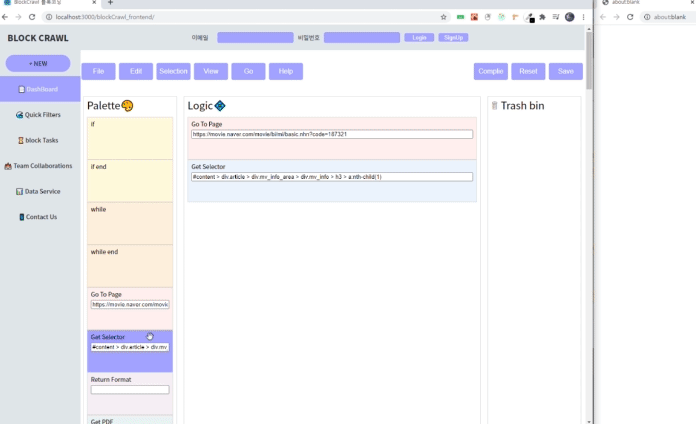The image size is (696, 424).
Task: Select the 'if' palette block
Action: click(130, 139)
